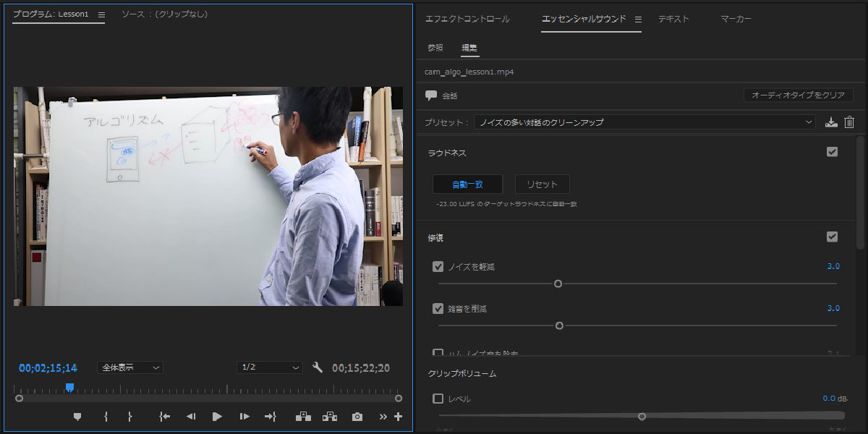
Task: Toggle the Repair (修復) section checkbox
Action: point(832,237)
